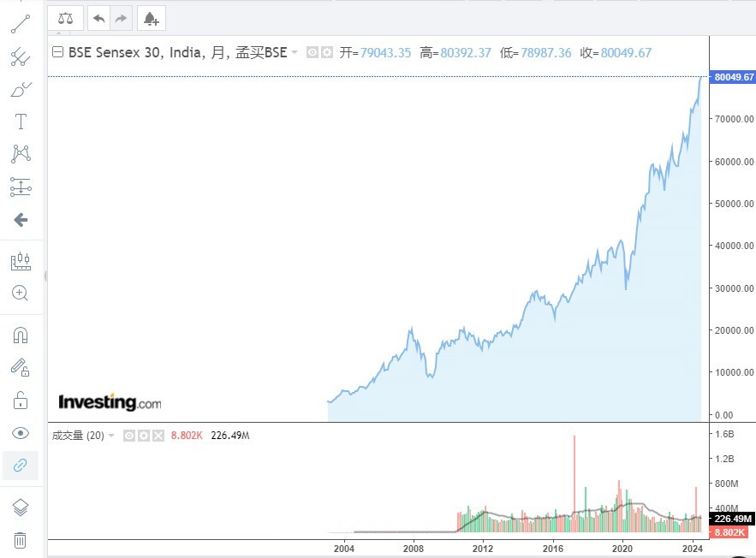Remove the 成交量 indicator with X

coord(158,436)
